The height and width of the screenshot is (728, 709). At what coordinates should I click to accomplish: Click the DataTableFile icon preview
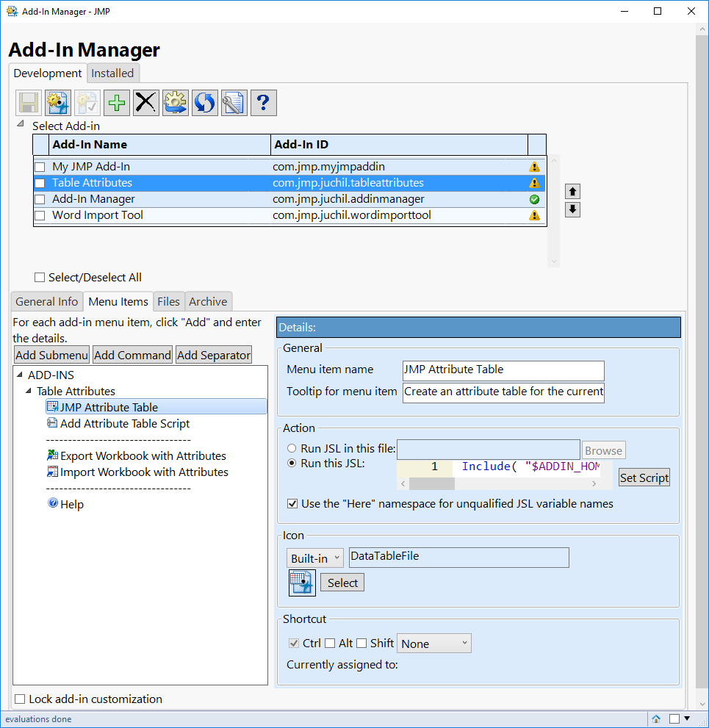[x=302, y=583]
